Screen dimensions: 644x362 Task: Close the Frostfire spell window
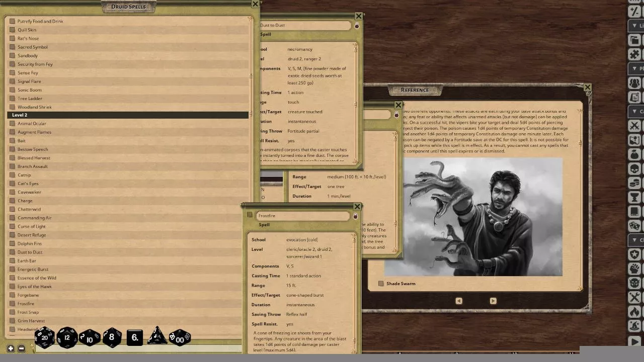tap(357, 207)
